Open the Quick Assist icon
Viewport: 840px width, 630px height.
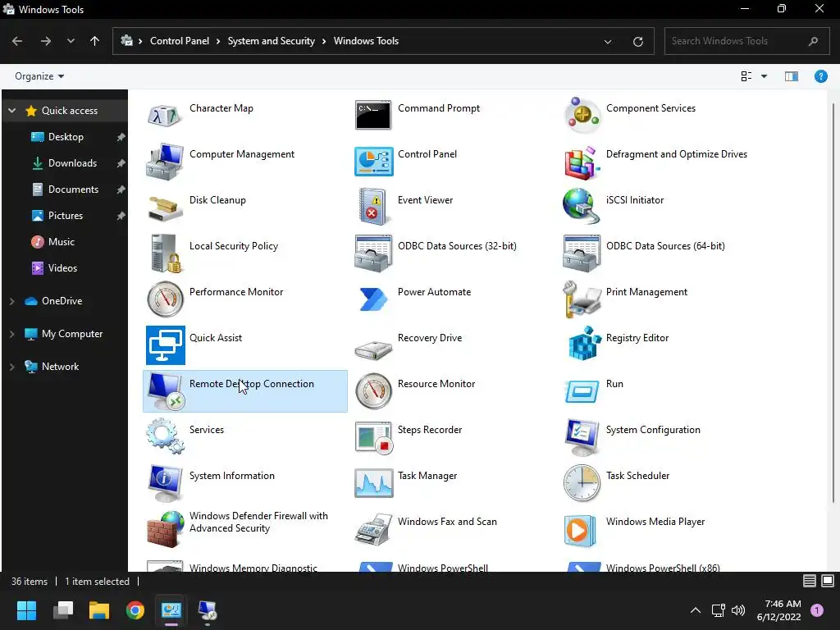pos(165,345)
